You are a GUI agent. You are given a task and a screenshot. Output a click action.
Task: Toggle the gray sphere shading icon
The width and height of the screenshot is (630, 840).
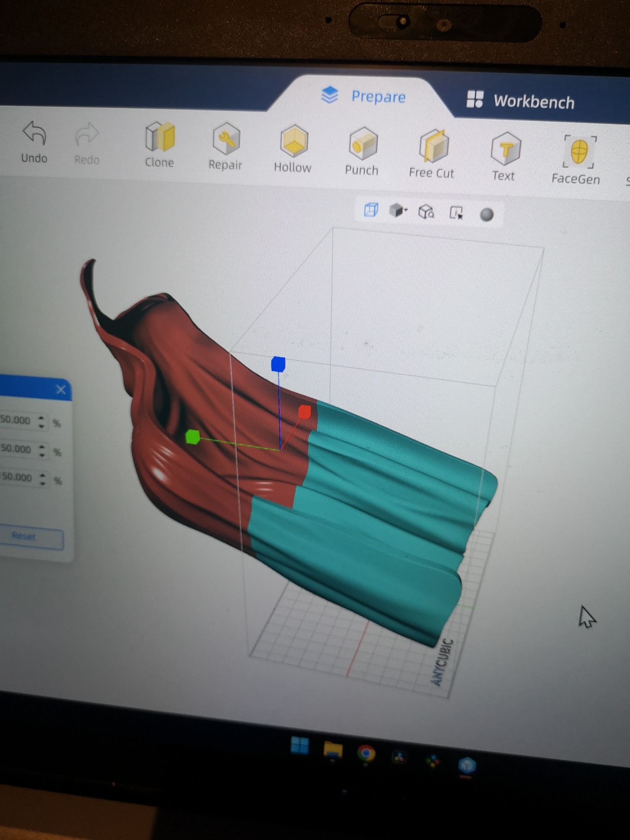pyautogui.click(x=486, y=215)
